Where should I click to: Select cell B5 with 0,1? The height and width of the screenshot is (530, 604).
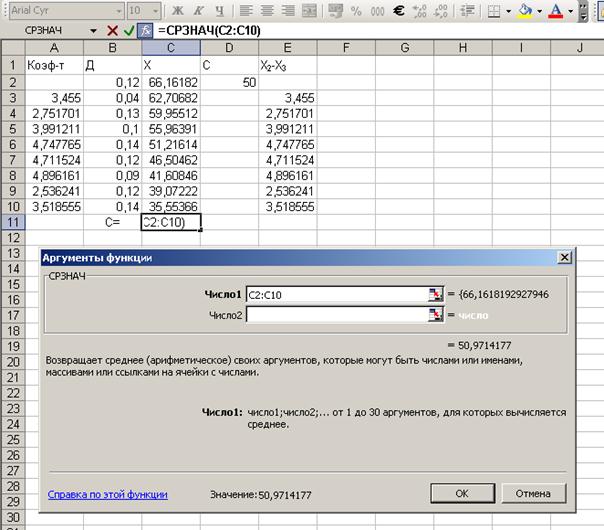[112, 129]
